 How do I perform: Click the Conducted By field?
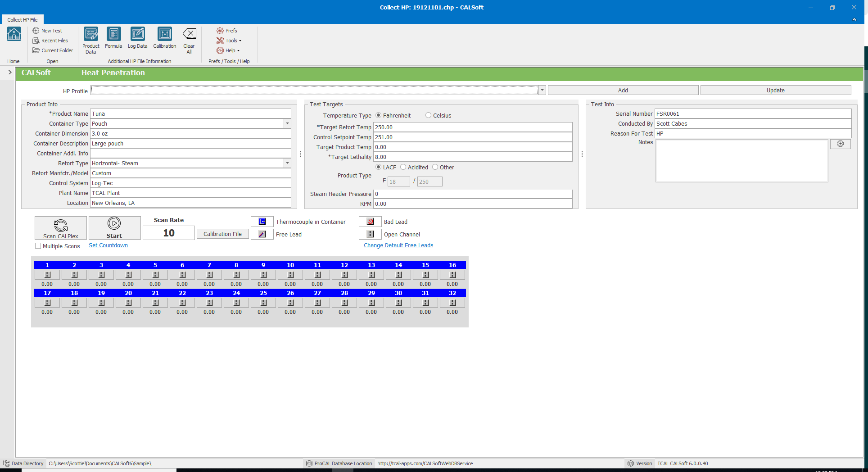point(753,124)
